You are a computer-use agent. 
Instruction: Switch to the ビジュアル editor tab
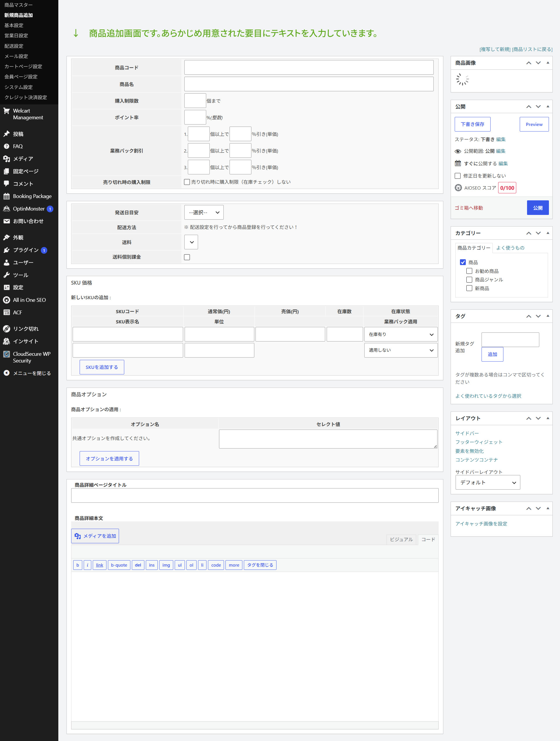[401, 539]
